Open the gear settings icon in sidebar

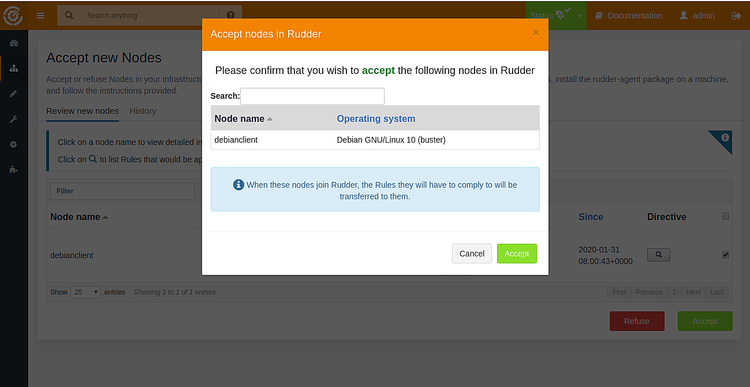click(13, 144)
